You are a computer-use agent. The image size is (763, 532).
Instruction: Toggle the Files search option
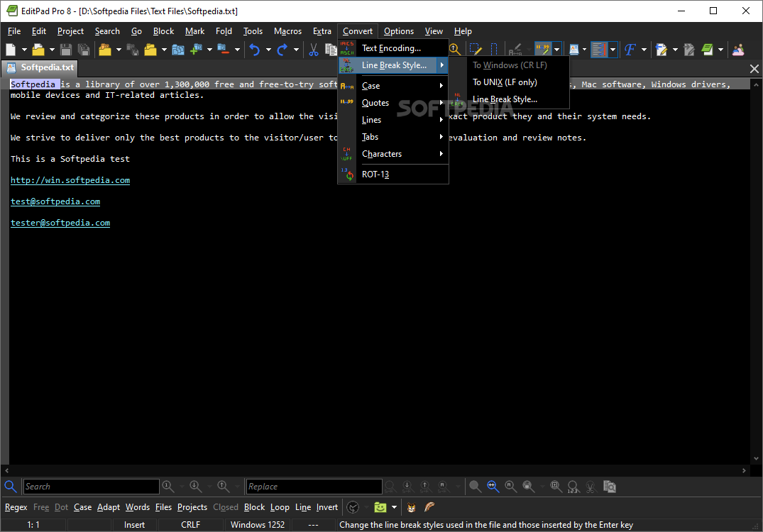pos(163,507)
